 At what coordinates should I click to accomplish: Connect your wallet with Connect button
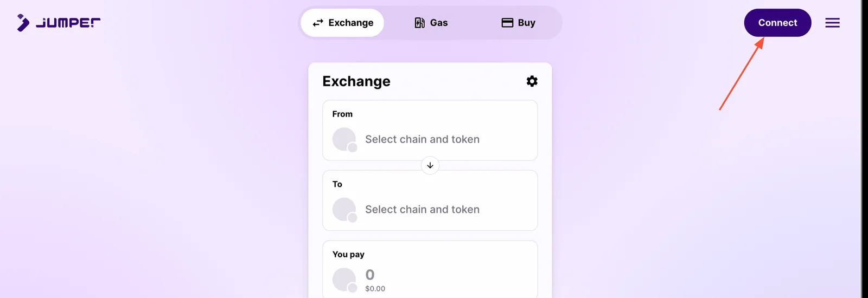coord(777,23)
